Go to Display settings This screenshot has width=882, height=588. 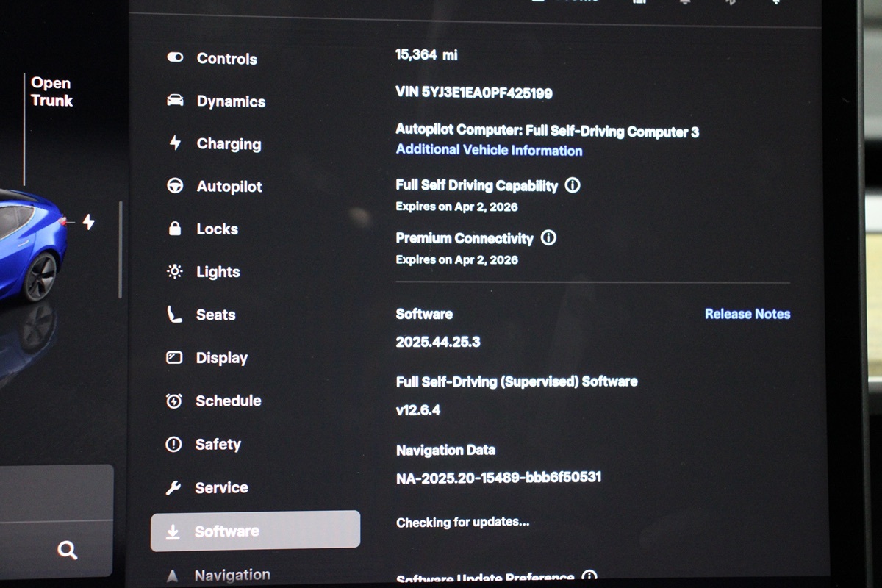(x=221, y=358)
